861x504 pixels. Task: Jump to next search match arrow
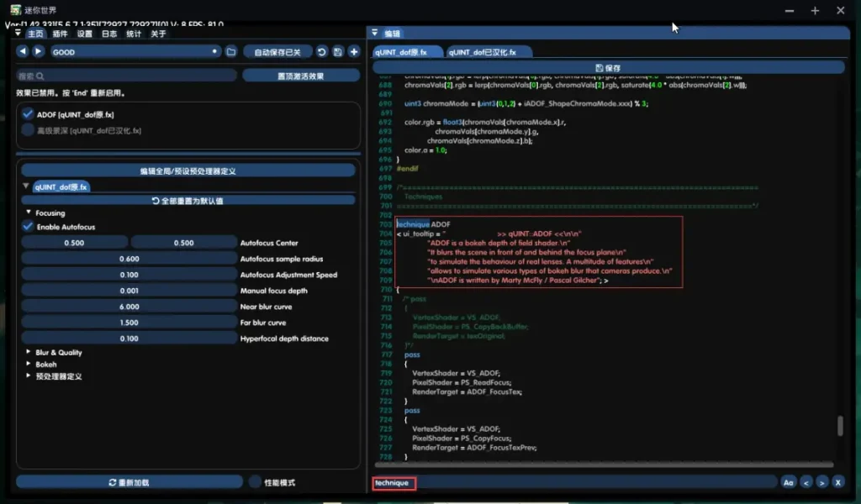click(x=821, y=482)
